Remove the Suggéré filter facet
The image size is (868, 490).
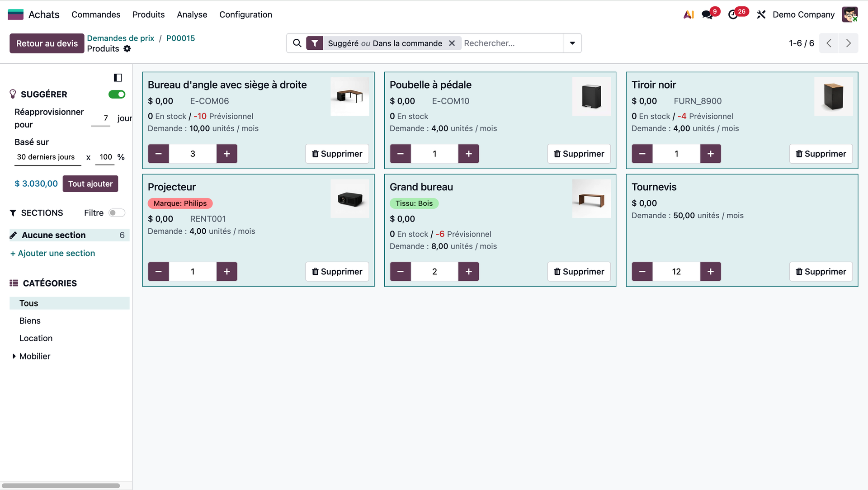pos(452,43)
